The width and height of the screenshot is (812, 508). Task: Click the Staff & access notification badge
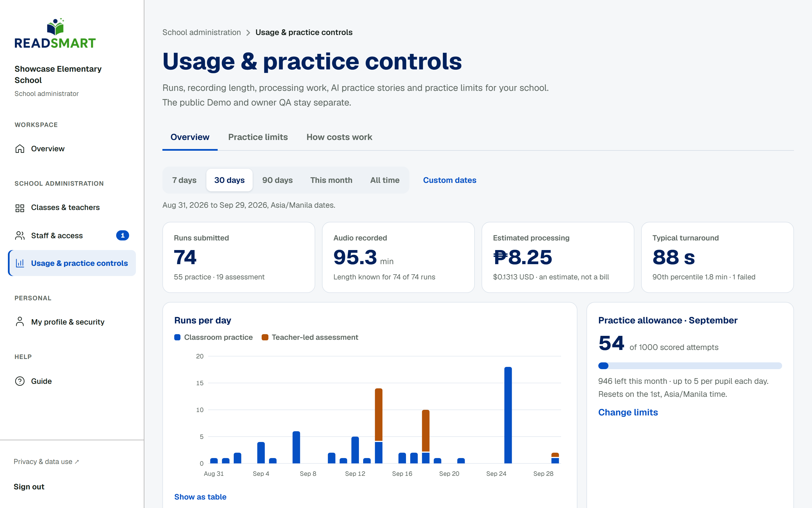[122, 236]
